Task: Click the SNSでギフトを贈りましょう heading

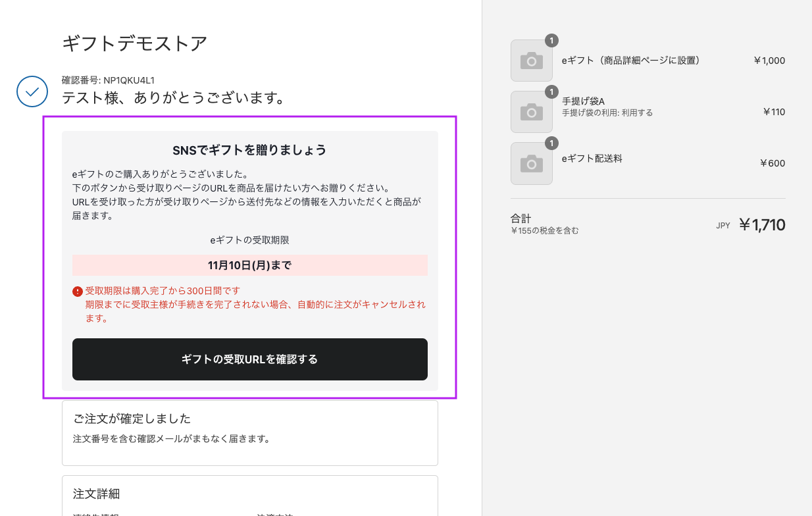Action: click(x=249, y=150)
